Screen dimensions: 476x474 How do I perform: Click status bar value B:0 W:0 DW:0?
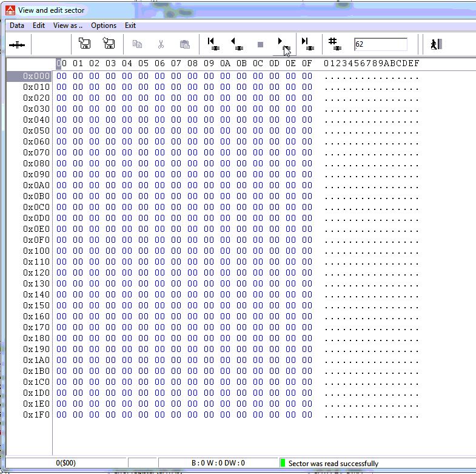point(218,463)
